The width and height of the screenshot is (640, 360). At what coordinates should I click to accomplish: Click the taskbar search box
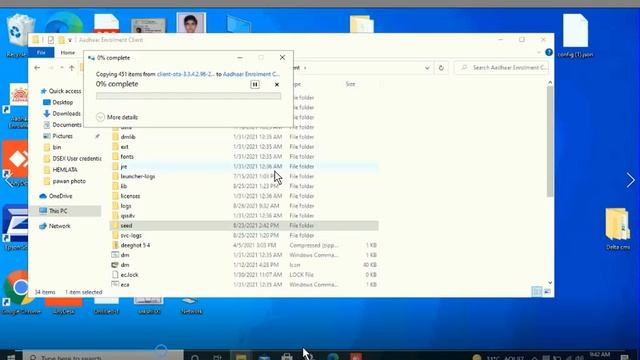[x=103, y=356]
